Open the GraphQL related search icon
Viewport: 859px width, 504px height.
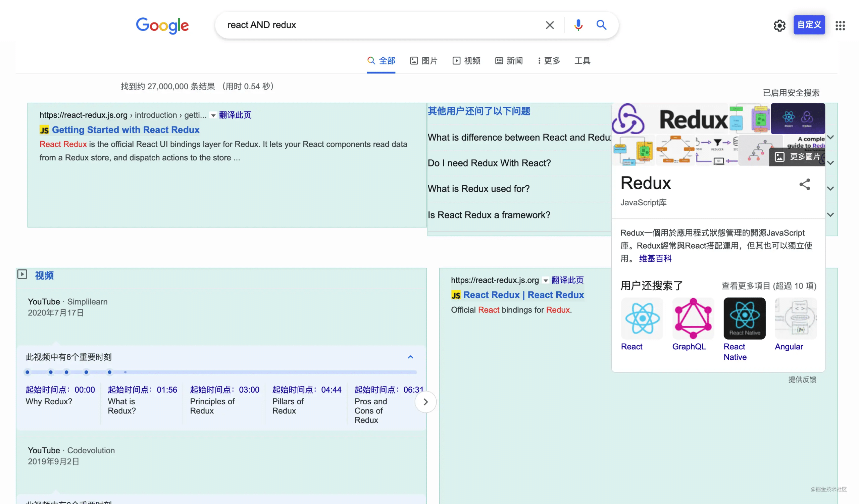(x=693, y=318)
